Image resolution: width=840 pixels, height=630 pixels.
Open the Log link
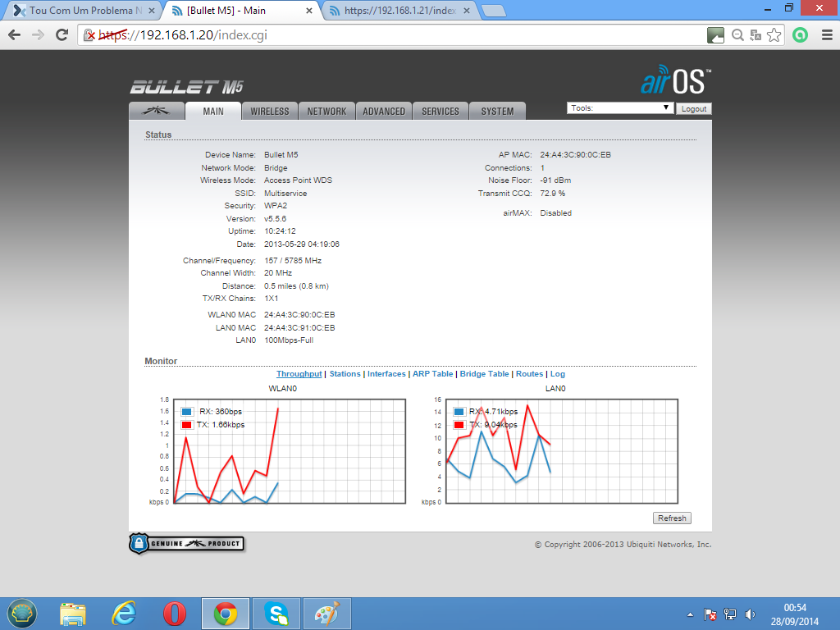coord(557,374)
